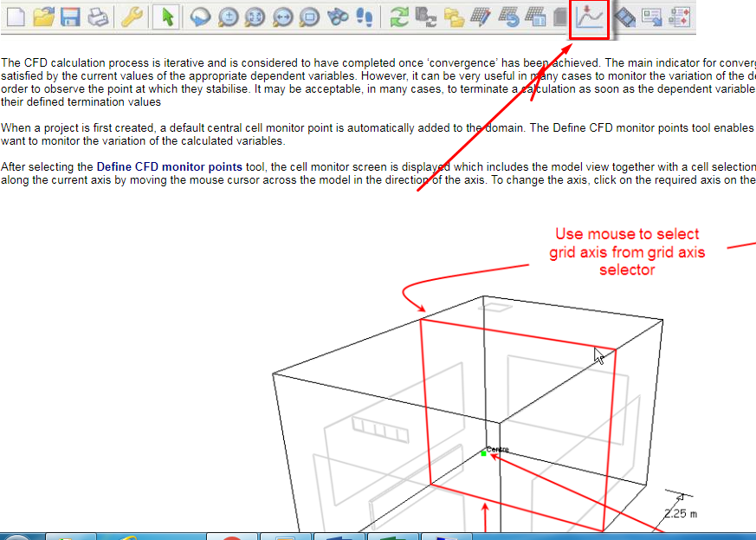Screen dimensions: 756x540
Task: Select the CFD monitor points graph icon
Action: tap(590, 17)
